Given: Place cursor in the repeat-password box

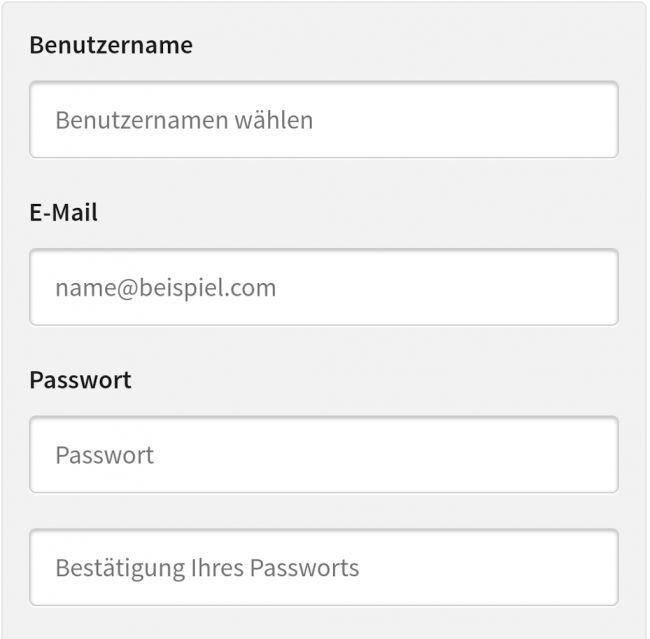Looking at the screenshot, I should [324, 568].
